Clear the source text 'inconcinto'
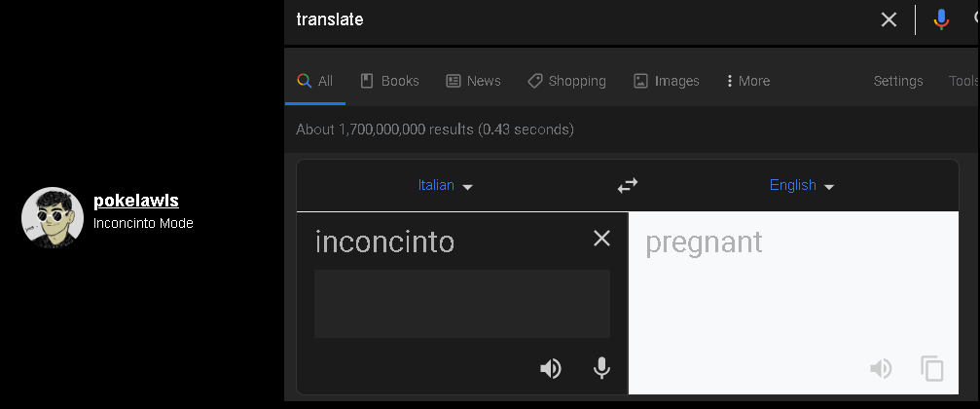 tap(601, 239)
